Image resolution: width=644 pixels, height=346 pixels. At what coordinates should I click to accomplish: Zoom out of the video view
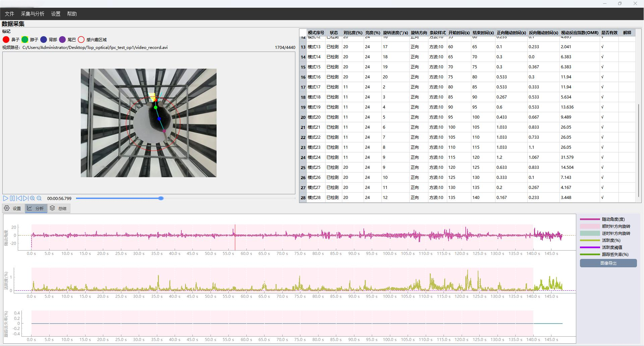tap(39, 198)
